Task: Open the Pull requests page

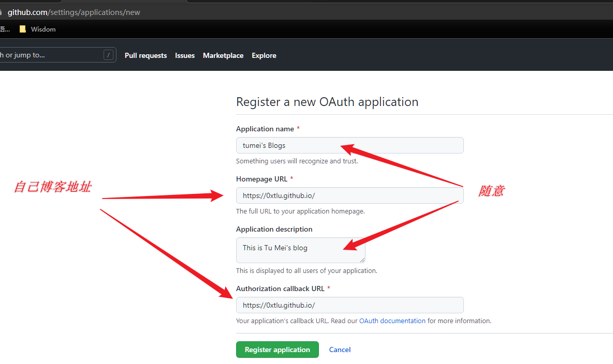Action: (145, 56)
